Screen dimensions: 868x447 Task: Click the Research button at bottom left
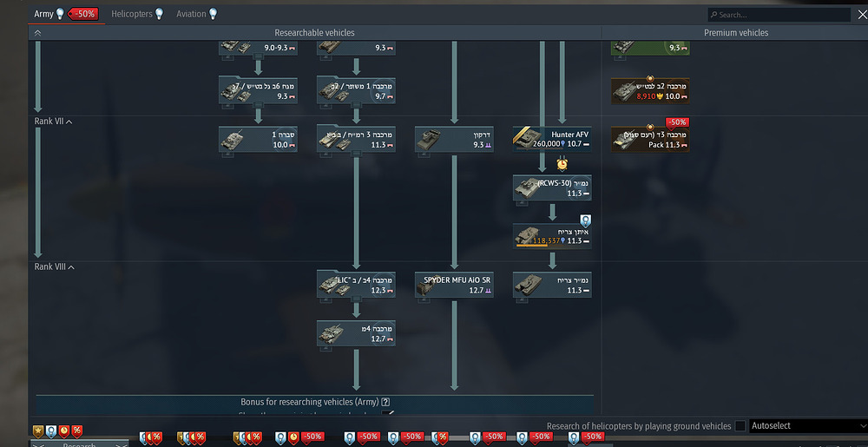coord(79,444)
